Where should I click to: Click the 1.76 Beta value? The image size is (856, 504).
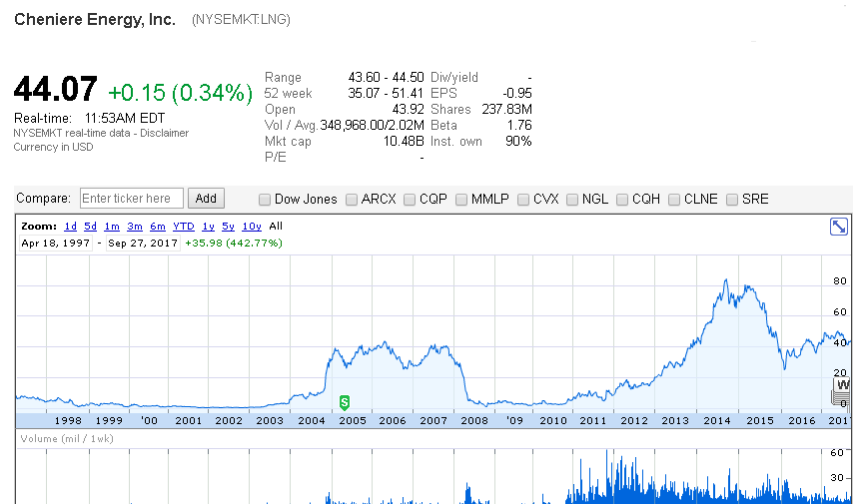(x=519, y=126)
